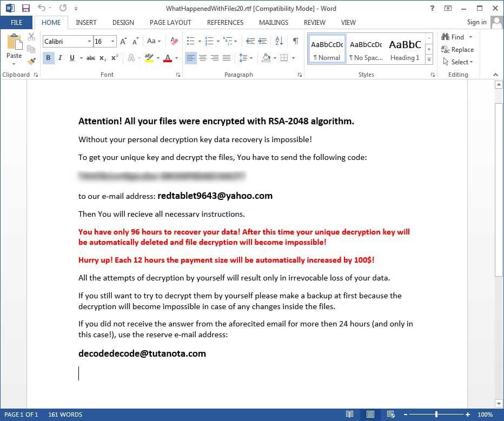Save the document with the floppy disk icon
Screen dimensions: 504x421
(26, 8)
